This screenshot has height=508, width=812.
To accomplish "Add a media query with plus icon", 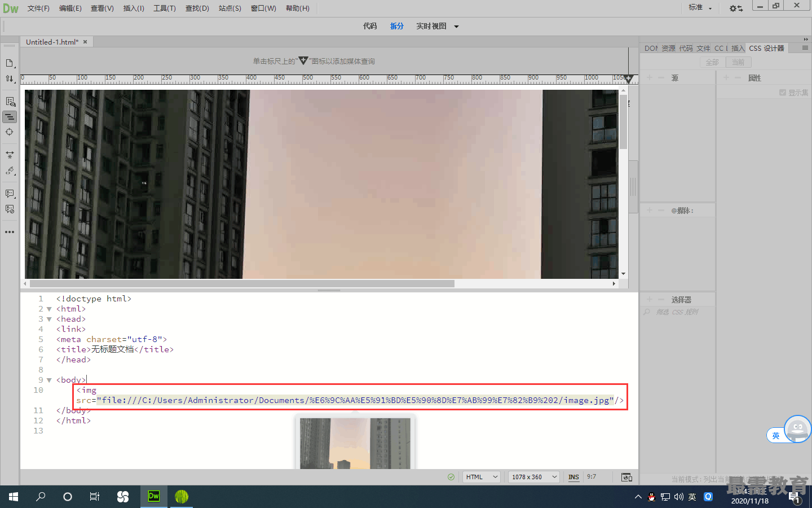I will 650,210.
